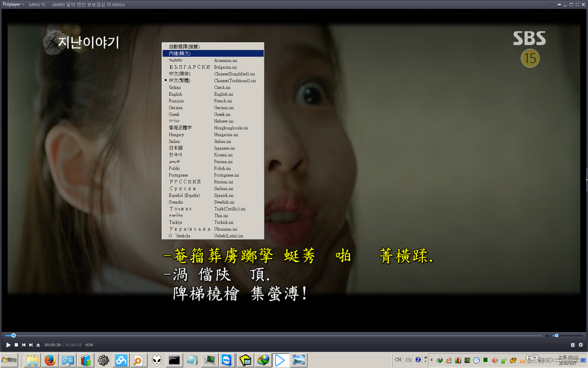Screen dimensions: 588x368
Task: Open the PotPlayer playlist panel icon
Action: tap(573, 345)
